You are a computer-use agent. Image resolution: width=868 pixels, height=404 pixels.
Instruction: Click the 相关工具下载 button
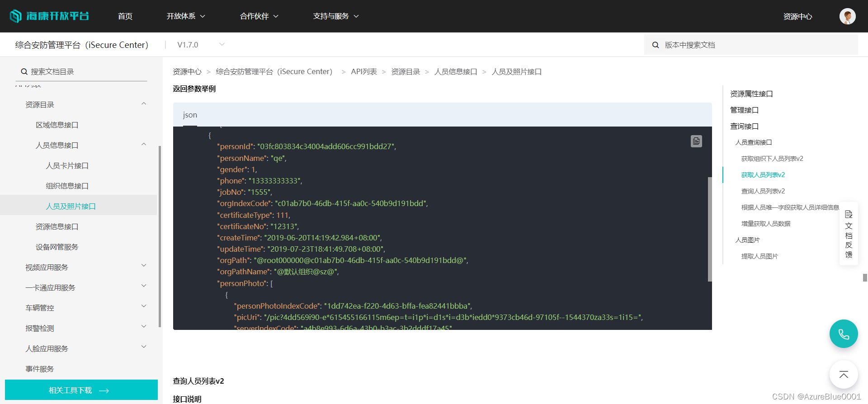81,390
